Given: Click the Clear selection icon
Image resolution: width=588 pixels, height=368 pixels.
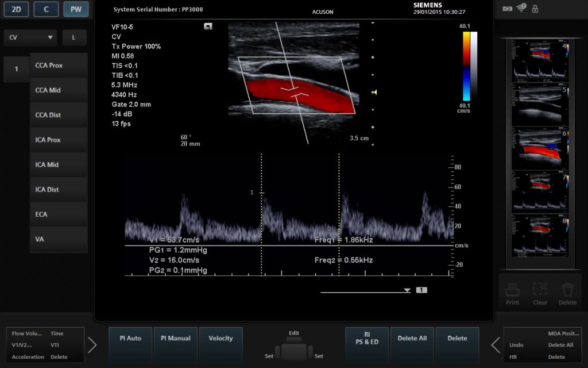Looking at the screenshot, I should click(x=540, y=289).
